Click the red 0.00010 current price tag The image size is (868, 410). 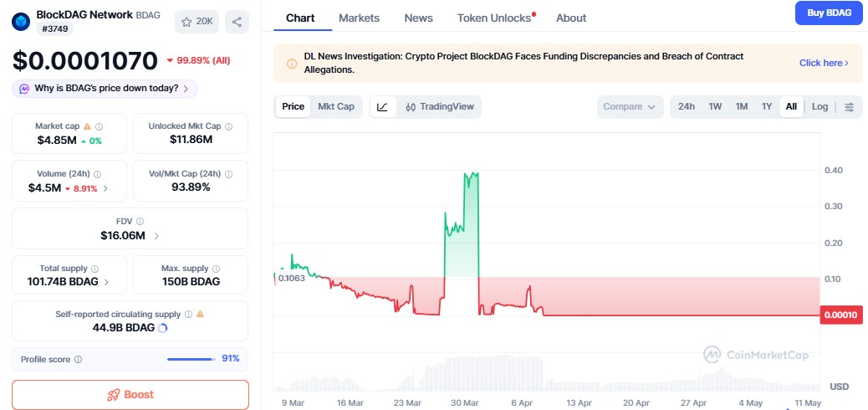[841, 315]
